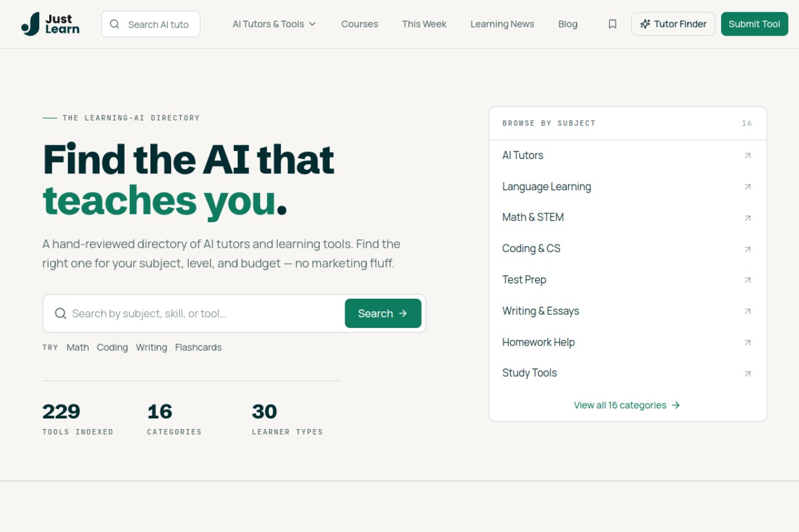
Task: Click the arrow icon beside Writing & Essays
Action: tap(747, 311)
